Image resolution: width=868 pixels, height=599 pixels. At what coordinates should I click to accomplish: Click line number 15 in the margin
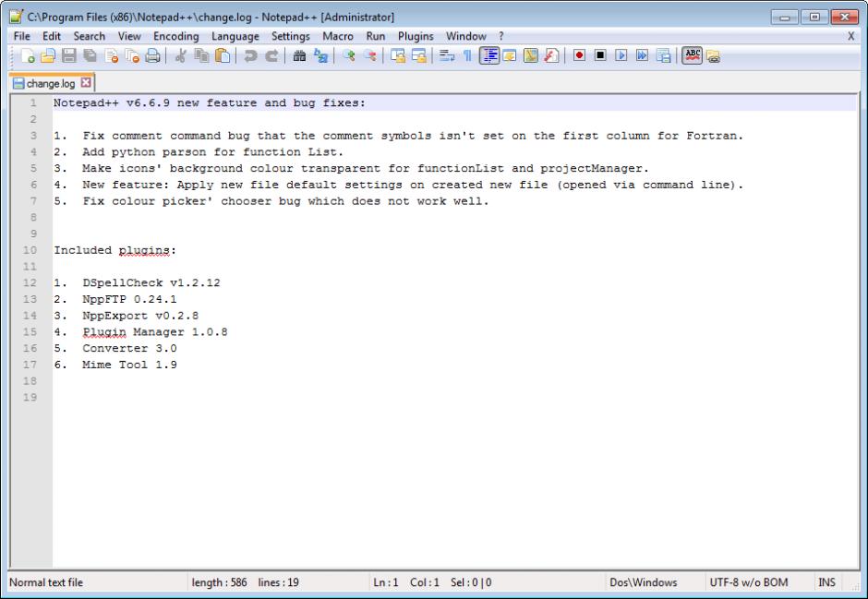30,332
